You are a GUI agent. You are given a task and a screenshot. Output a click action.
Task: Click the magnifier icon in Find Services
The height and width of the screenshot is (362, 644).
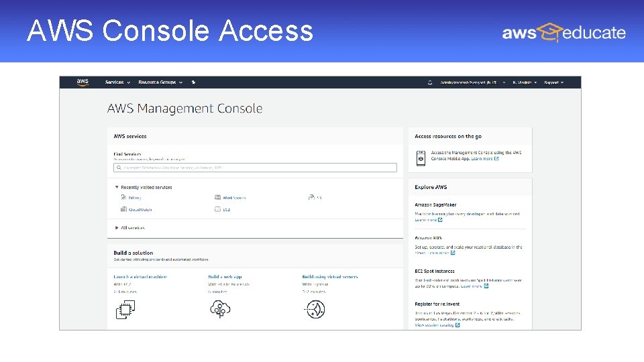click(119, 168)
